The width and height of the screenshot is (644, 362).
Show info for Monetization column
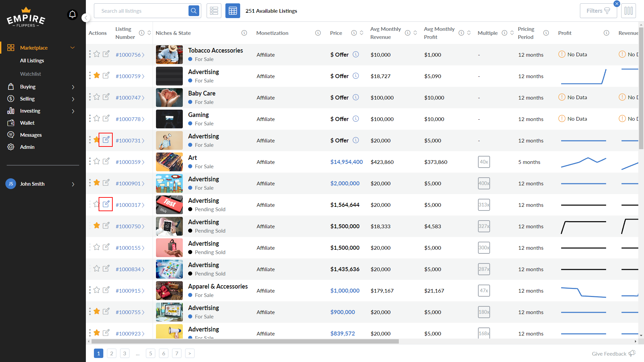[x=318, y=33]
